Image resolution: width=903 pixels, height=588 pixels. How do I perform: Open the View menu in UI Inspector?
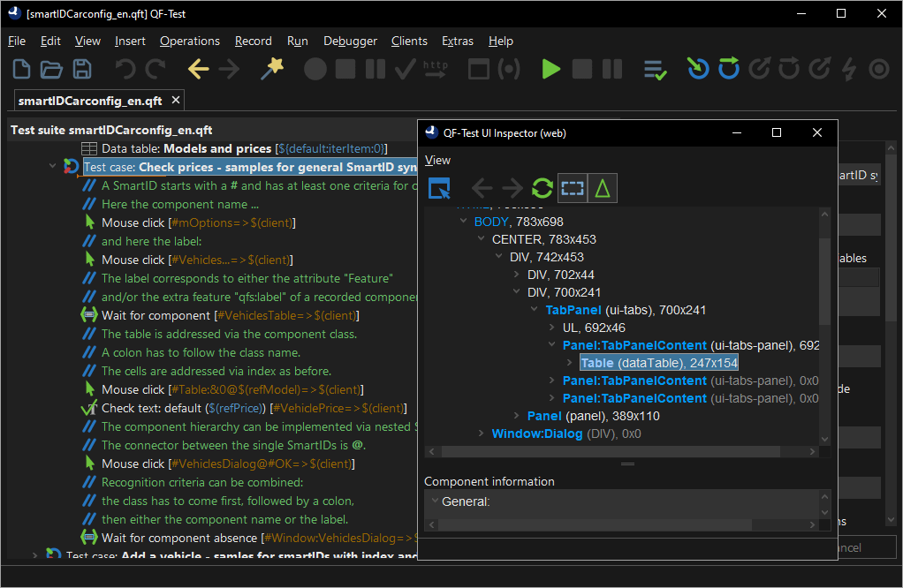click(x=437, y=160)
